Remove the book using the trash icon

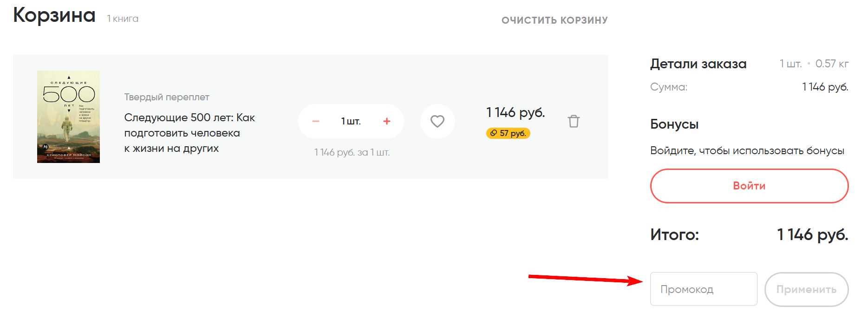tap(574, 121)
